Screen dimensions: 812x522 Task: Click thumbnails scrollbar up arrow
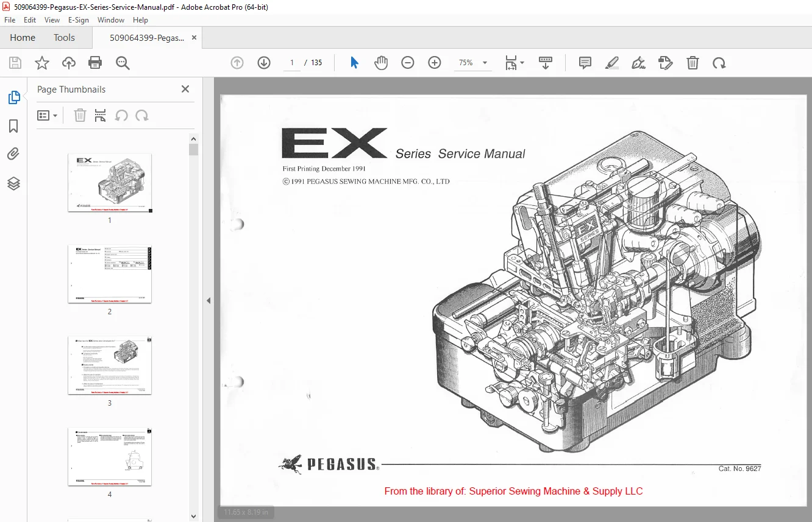tap(193, 139)
